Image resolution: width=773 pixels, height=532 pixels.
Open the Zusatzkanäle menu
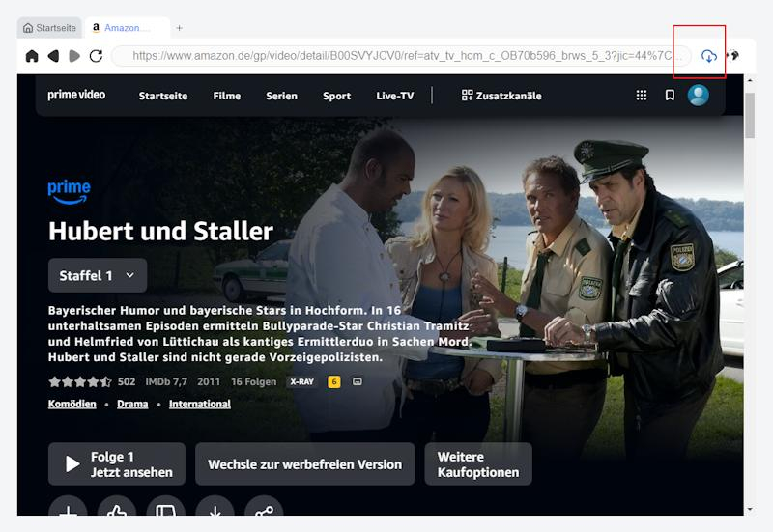(501, 96)
